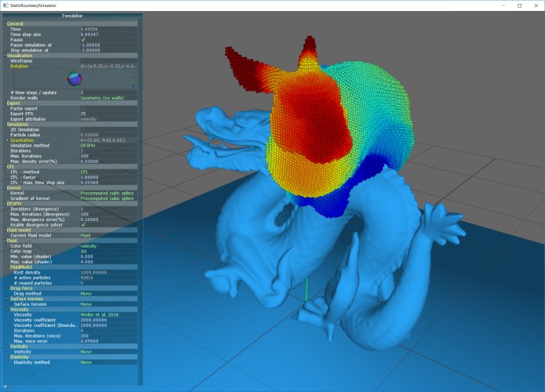Collapse the Fluid model group
The image size is (545, 392).
pyautogui.click(x=5, y=230)
